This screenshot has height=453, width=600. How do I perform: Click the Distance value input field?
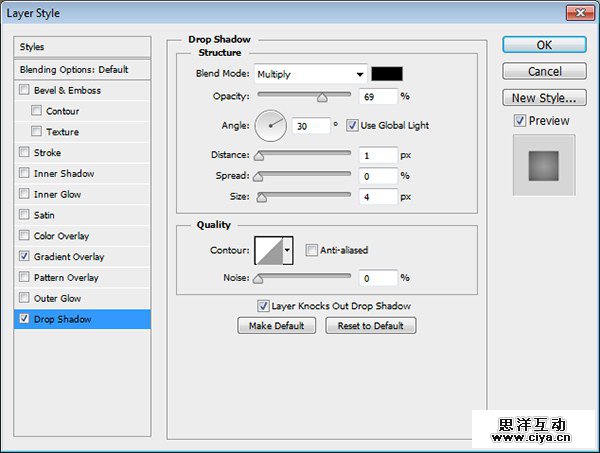(378, 156)
